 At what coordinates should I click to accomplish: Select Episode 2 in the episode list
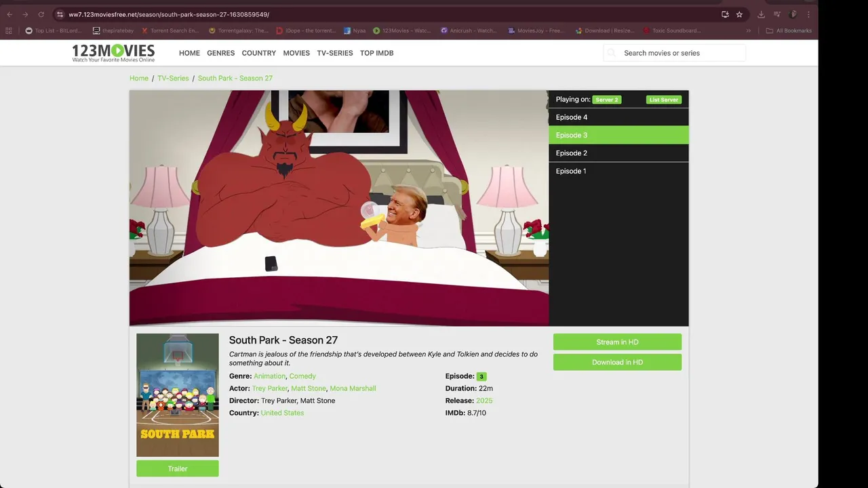pyautogui.click(x=618, y=153)
